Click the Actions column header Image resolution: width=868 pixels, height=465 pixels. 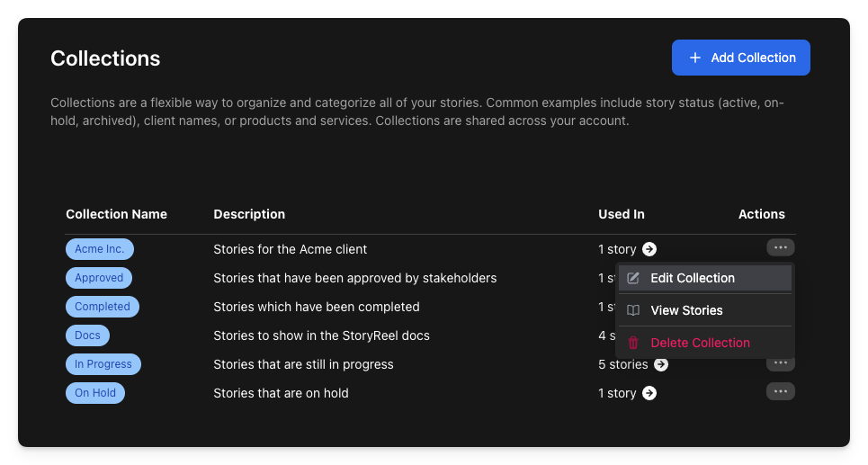(x=761, y=214)
